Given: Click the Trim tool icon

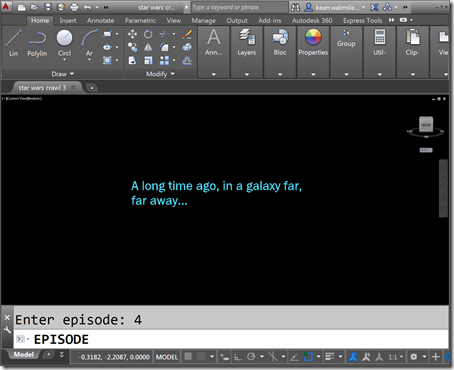Looking at the screenshot, I should pos(164,34).
